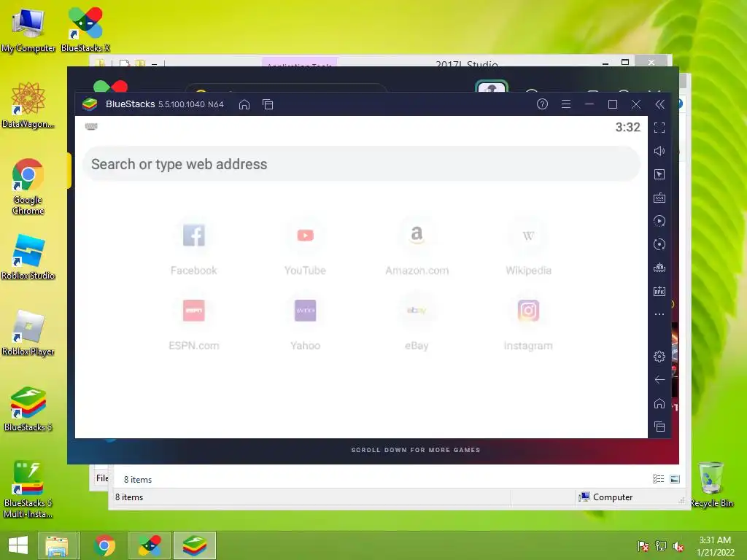Open Chrome from the taskbar
This screenshot has width=747, height=560.
(x=105, y=545)
